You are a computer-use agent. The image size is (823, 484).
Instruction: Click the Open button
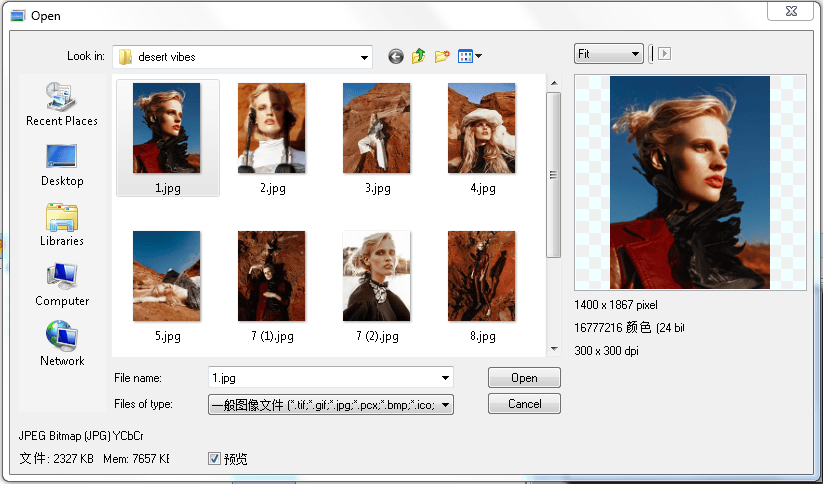pyautogui.click(x=524, y=378)
